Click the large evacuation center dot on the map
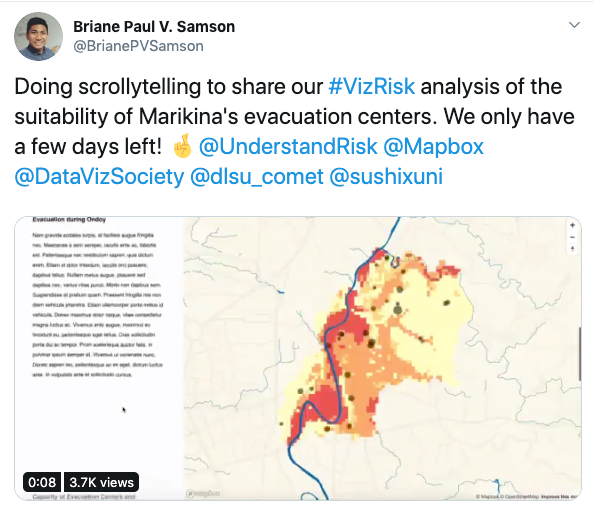 coord(397,310)
